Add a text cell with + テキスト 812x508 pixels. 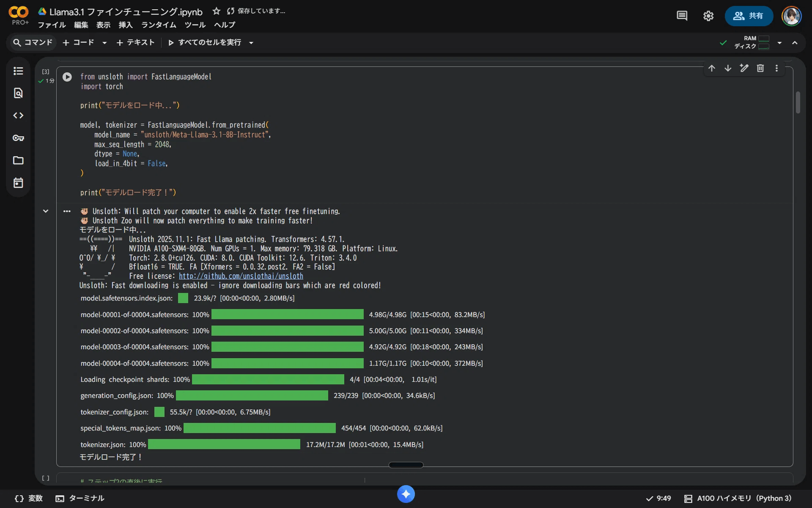[x=136, y=42]
